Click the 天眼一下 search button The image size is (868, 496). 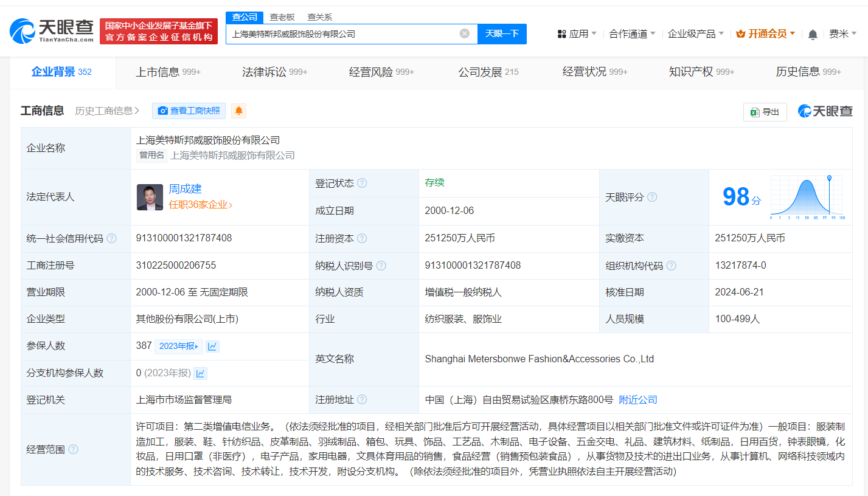coord(502,34)
